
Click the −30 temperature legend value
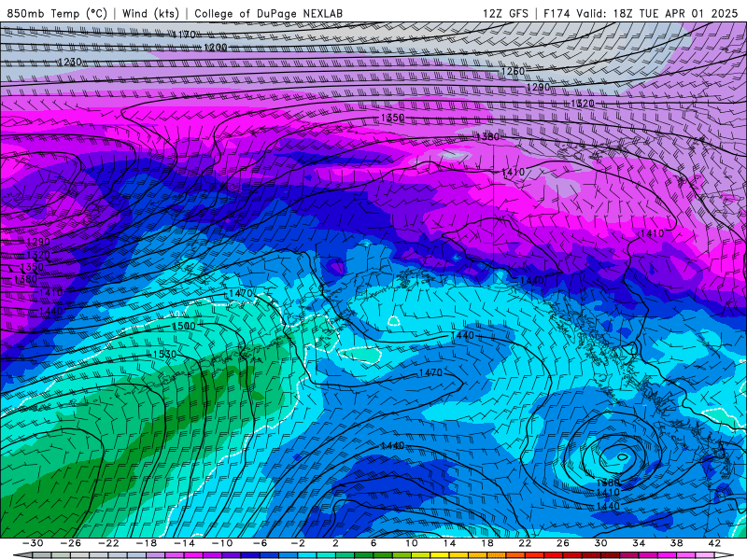33,543
